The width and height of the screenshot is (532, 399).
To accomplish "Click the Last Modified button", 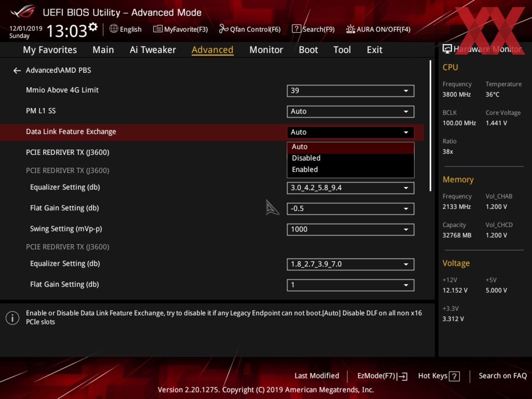I will click(x=316, y=376).
